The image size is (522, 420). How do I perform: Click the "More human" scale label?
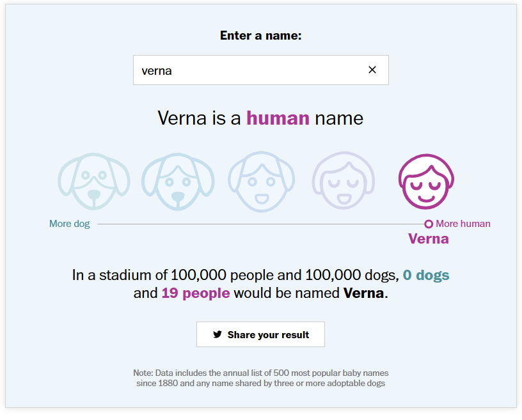point(463,224)
